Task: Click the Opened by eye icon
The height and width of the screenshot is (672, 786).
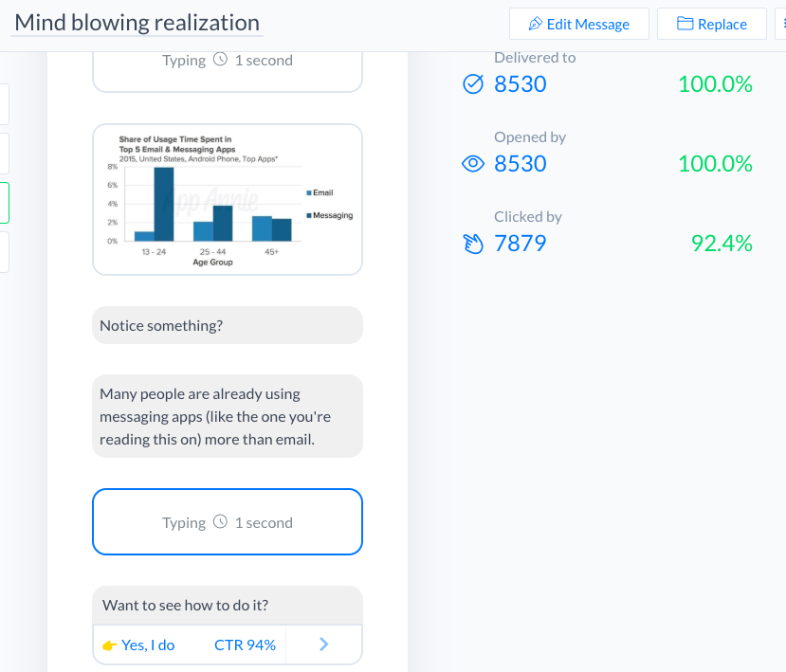Action: point(472,164)
